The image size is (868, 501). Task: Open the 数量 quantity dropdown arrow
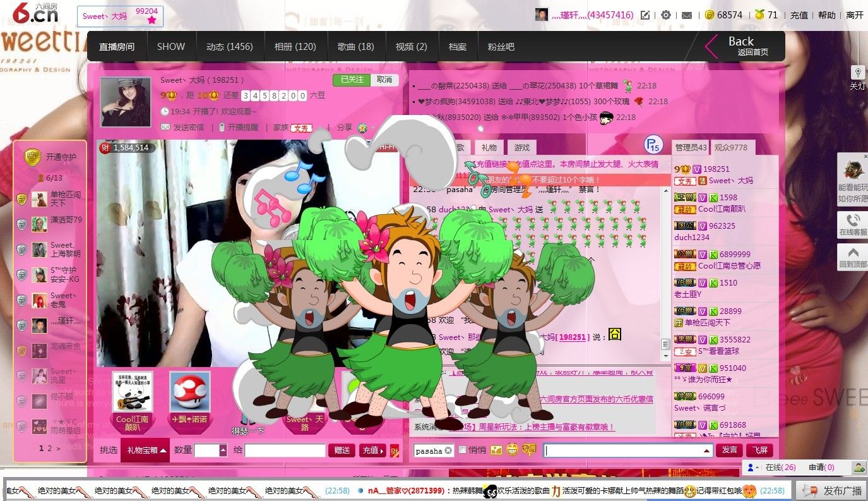[x=223, y=450]
